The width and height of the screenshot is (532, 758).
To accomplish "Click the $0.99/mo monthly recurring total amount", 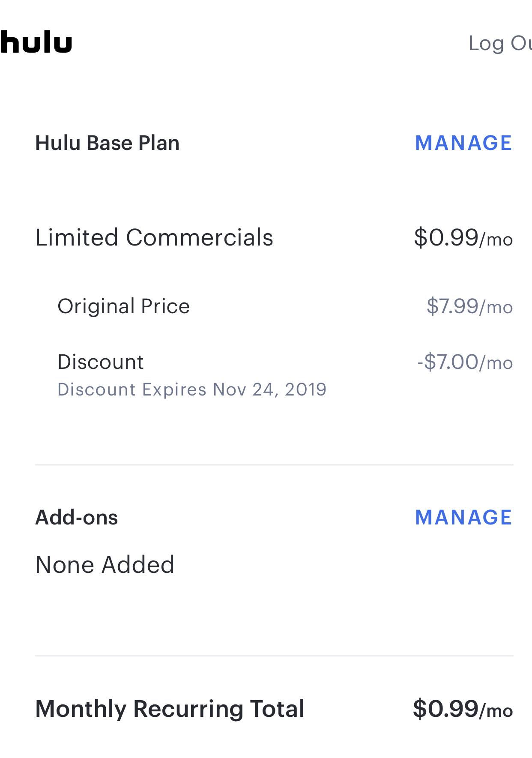I will tap(463, 709).
